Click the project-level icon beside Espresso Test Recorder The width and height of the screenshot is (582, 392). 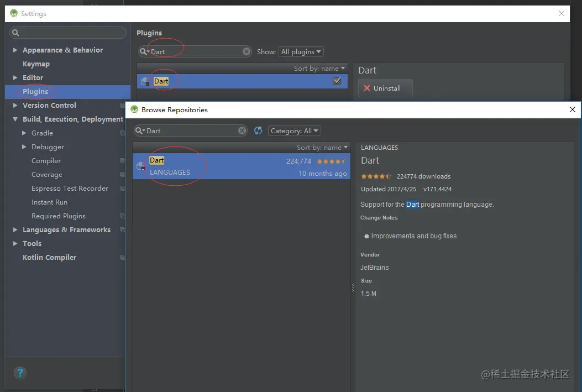[x=122, y=188]
